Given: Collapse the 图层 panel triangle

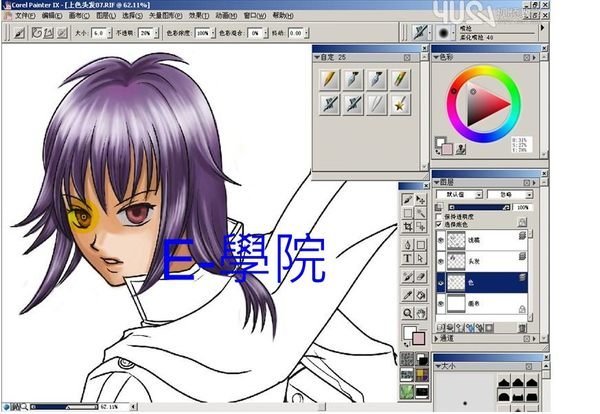Looking at the screenshot, I should [x=437, y=182].
